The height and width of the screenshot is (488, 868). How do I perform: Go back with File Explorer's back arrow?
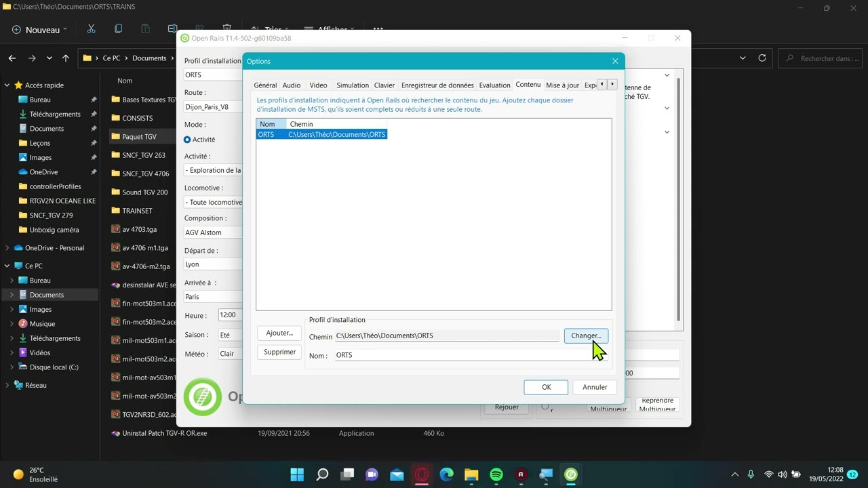(x=12, y=58)
